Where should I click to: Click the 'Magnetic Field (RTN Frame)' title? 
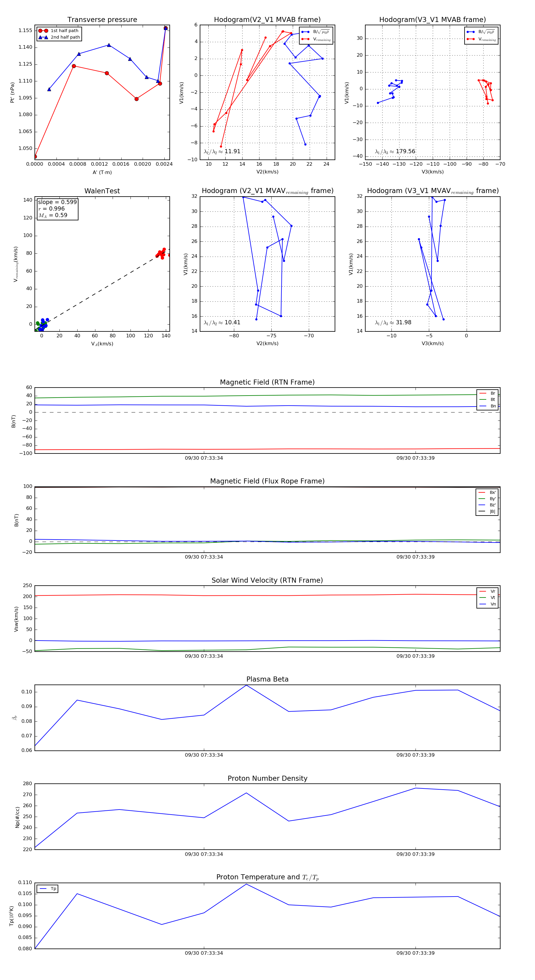267,382
